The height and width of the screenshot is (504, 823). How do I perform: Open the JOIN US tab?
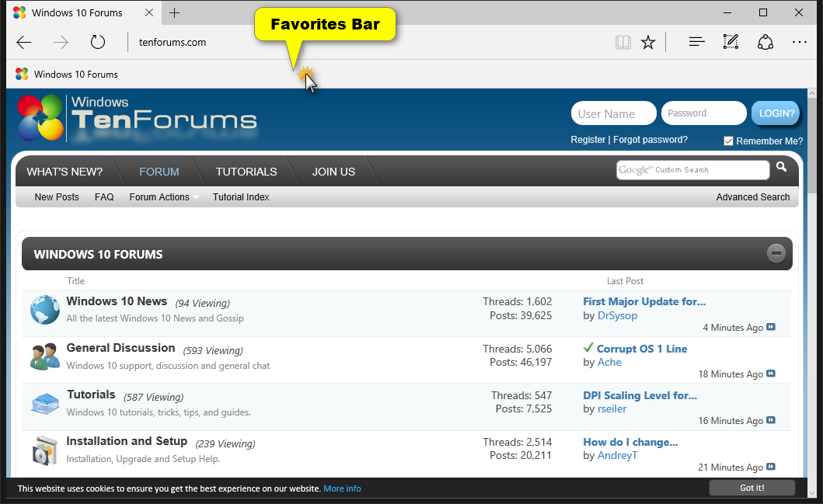[x=334, y=172]
